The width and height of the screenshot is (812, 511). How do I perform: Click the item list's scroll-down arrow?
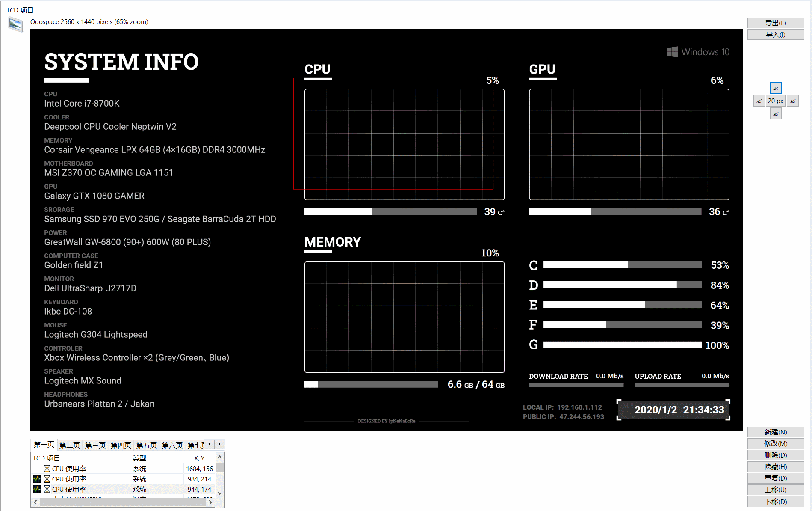(x=220, y=493)
